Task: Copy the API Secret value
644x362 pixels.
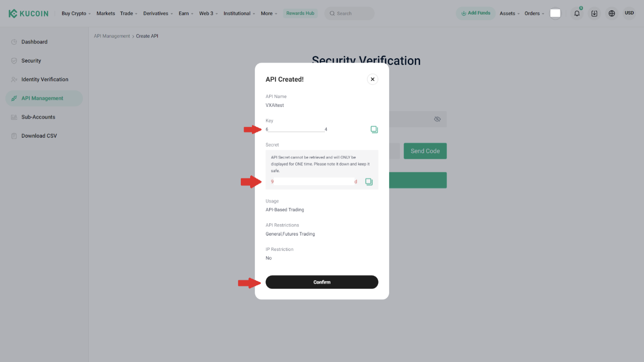Action: pyautogui.click(x=369, y=182)
